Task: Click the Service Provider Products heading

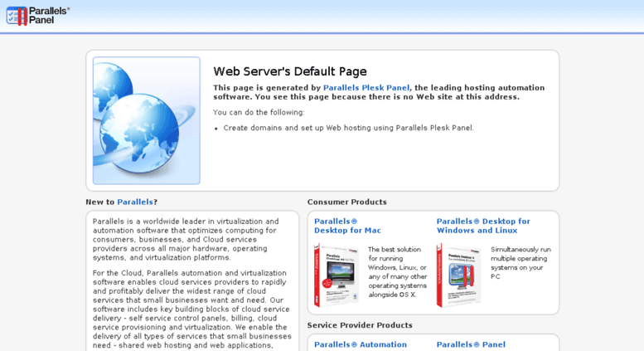Action: [360, 325]
